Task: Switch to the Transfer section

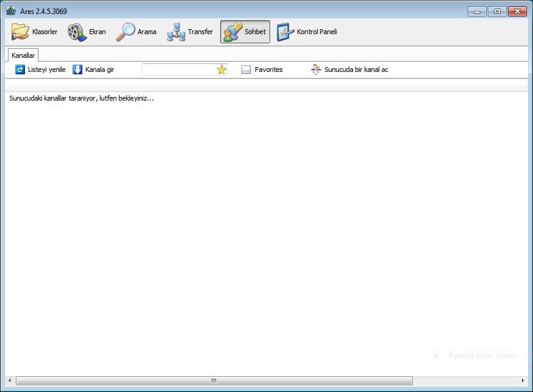Action: [190, 32]
